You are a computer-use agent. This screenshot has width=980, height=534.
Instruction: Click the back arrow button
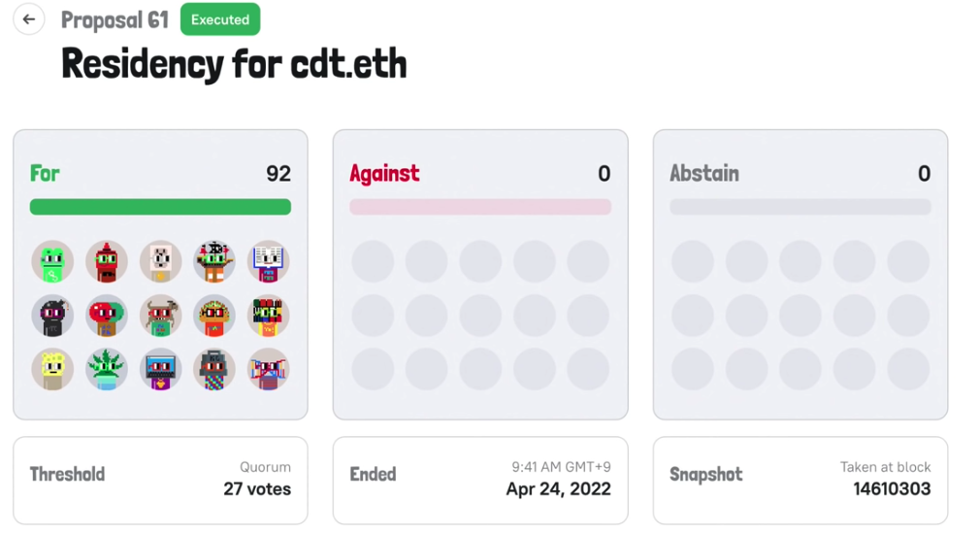tap(29, 19)
